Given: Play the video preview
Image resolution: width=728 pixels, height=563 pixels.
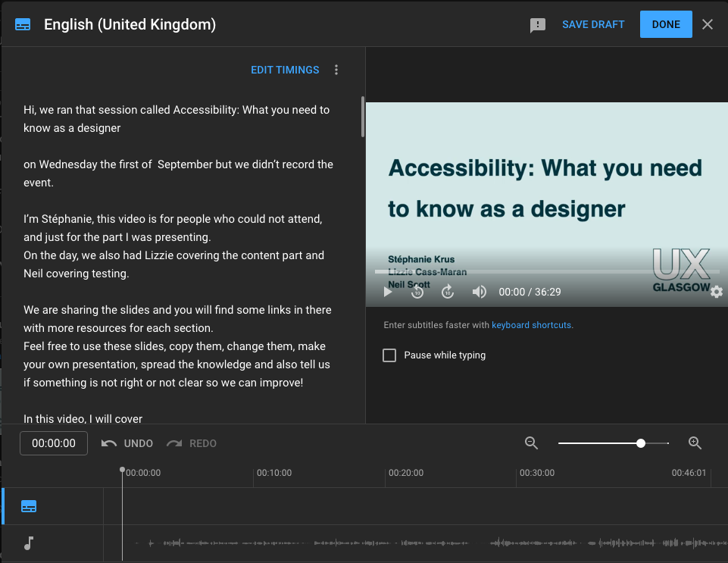Looking at the screenshot, I should (388, 292).
